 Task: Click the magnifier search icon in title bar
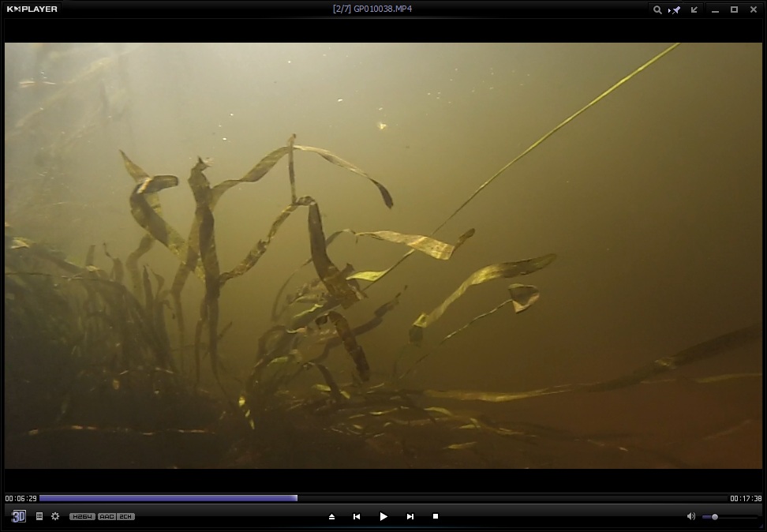[657, 9]
